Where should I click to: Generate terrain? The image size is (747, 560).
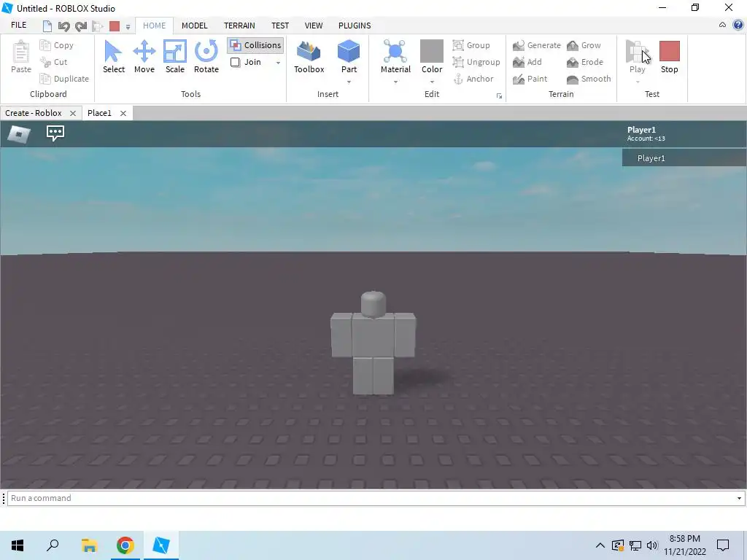point(536,45)
